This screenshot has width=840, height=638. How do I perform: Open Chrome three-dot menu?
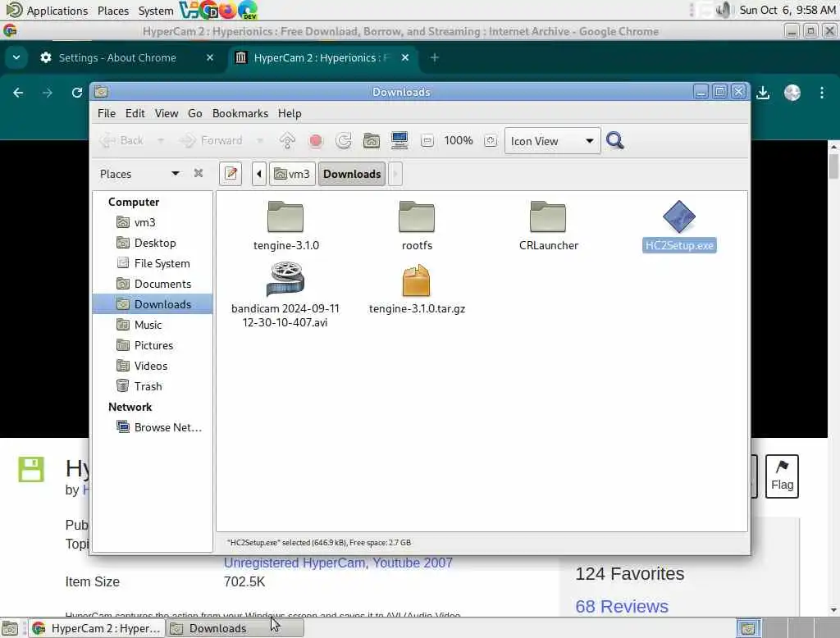tap(822, 93)
